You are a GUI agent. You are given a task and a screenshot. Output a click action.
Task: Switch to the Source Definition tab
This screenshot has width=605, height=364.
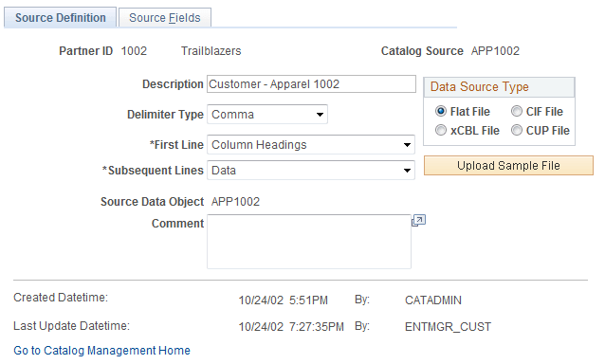[60, 18]
